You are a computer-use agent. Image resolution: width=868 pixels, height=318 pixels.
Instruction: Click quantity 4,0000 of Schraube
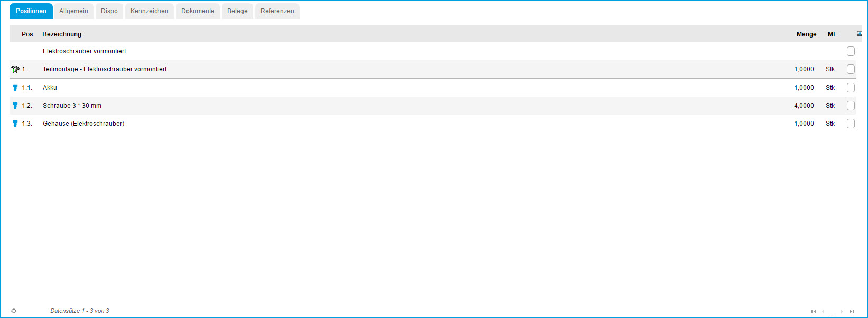804,106
